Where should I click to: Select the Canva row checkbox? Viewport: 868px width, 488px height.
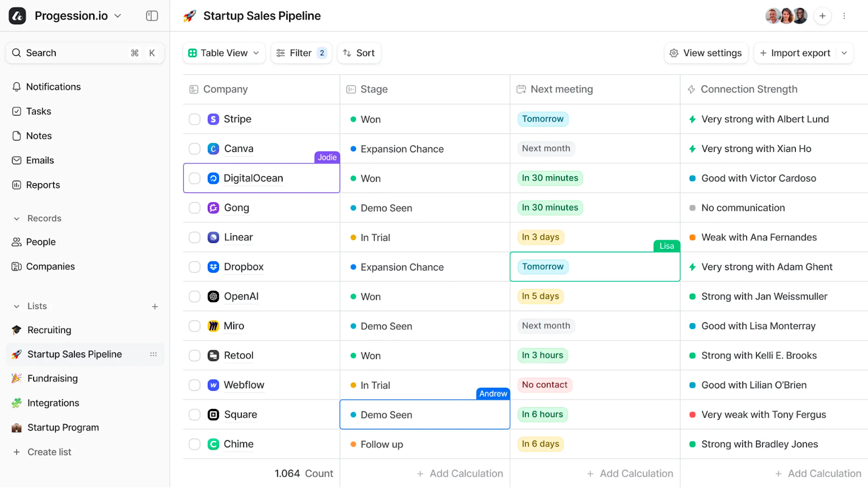coord(194,148)
